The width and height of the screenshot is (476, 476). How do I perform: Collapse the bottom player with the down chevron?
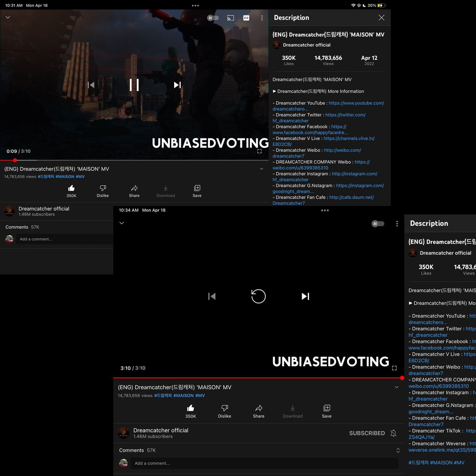coord(122,223)
